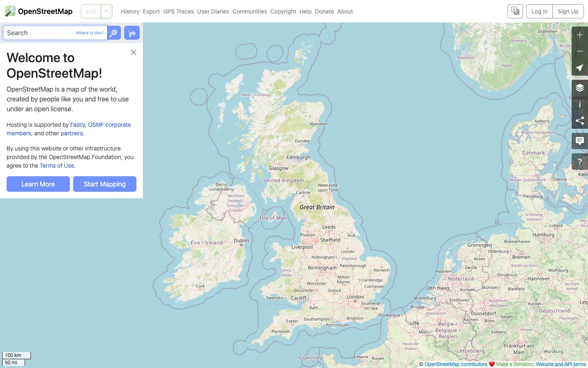This screenshot has width=588, height=368.
Task: Click the Log In button
Action: tap(539, 11)
